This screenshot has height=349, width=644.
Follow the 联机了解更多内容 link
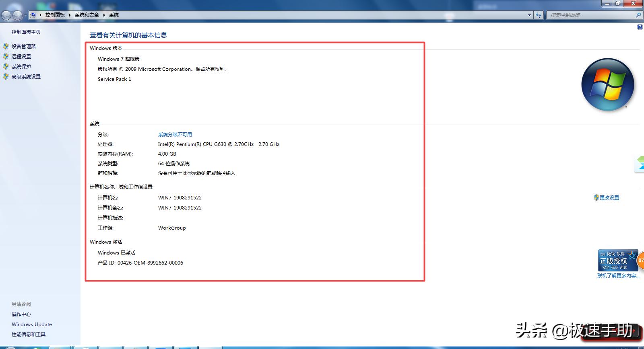coord(618,276)
